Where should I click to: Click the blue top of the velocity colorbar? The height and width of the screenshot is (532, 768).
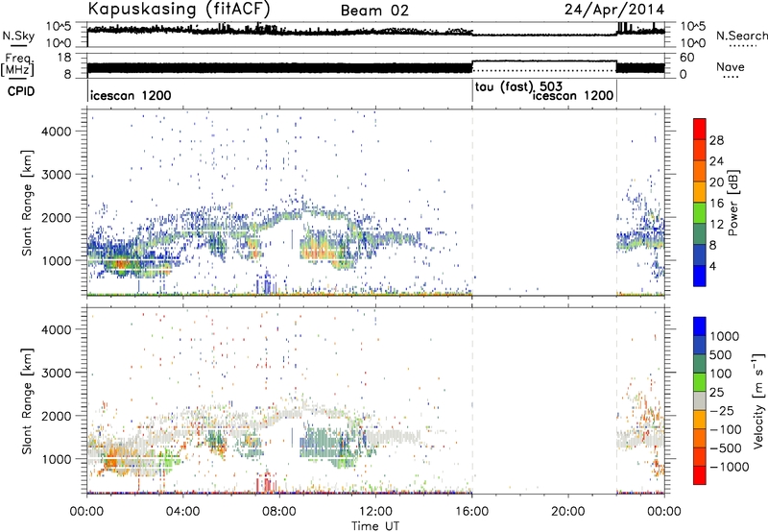[700, 326]
